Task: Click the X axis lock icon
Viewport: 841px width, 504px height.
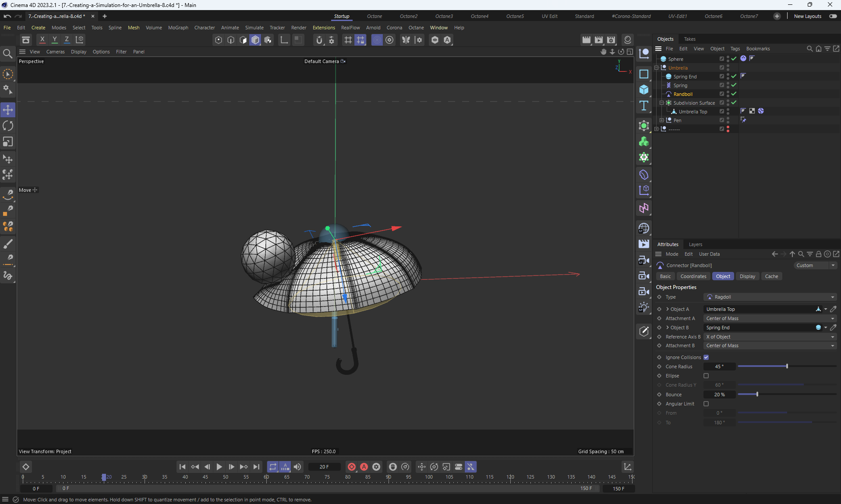Action: point(42,40)
